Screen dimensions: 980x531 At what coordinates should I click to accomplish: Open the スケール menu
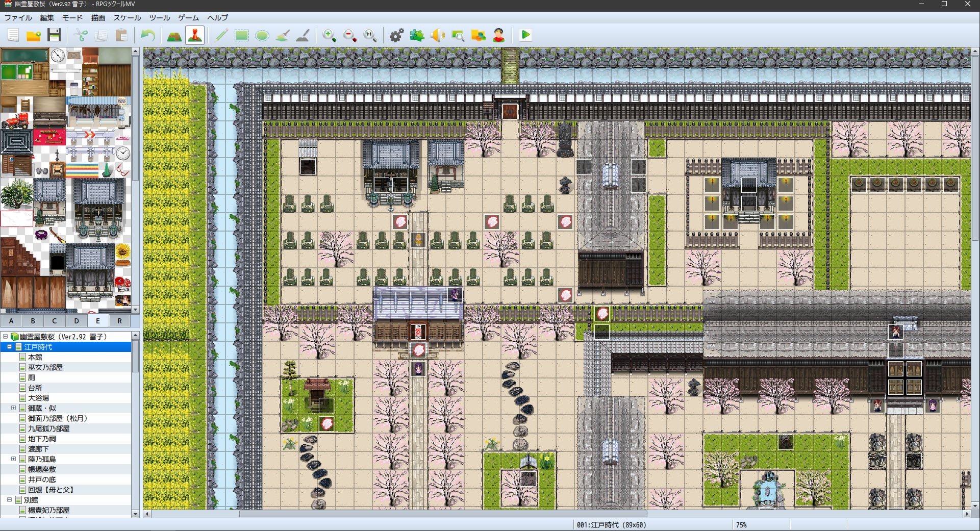coord(127,18)
